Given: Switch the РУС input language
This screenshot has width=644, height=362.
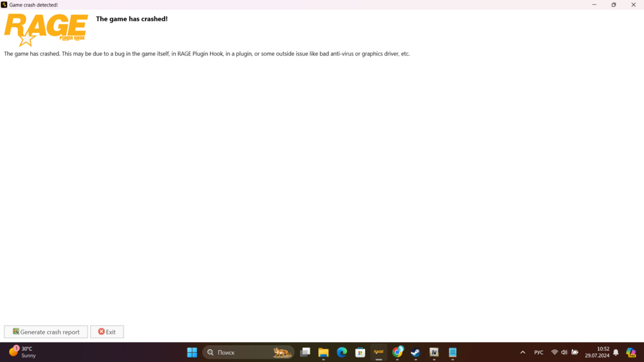Looking at the screenshot, I should (538, 352).
